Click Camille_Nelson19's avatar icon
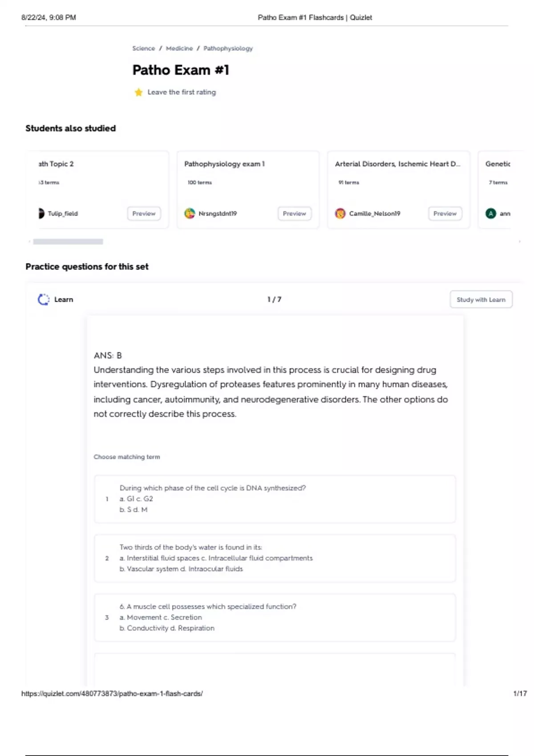 [x=340, y=213]
